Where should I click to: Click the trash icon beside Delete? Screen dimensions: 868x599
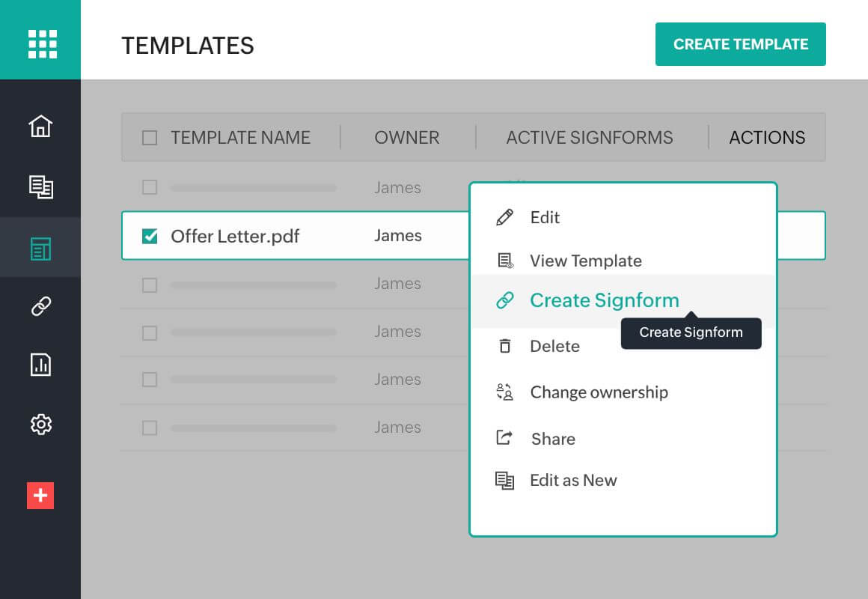point(505,345)
